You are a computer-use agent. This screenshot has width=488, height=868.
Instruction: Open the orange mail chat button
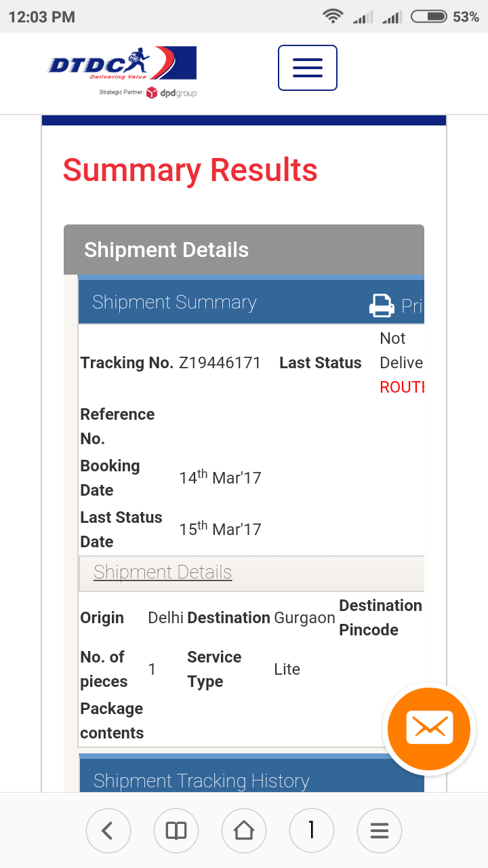[x=429, y=729]
